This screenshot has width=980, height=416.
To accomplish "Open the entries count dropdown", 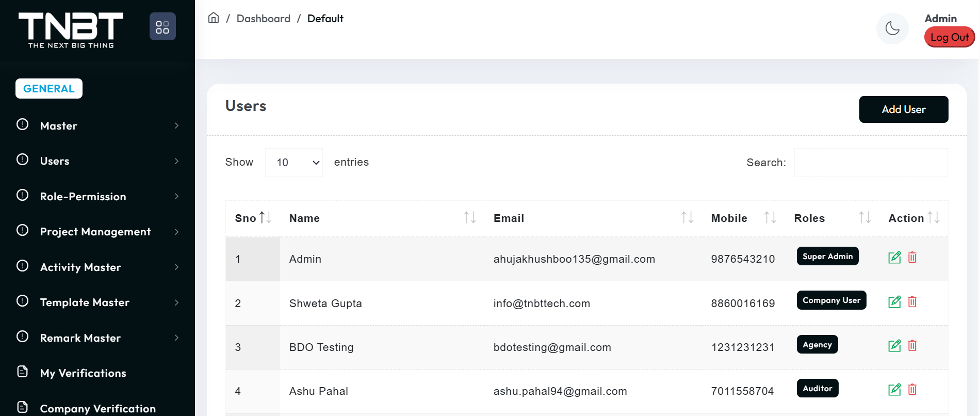I will click(294, 163).
